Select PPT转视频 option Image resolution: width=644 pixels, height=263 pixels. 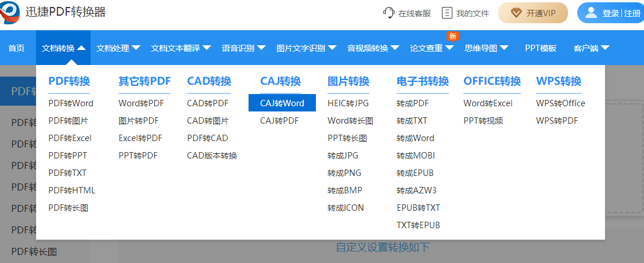pos(483,121)
